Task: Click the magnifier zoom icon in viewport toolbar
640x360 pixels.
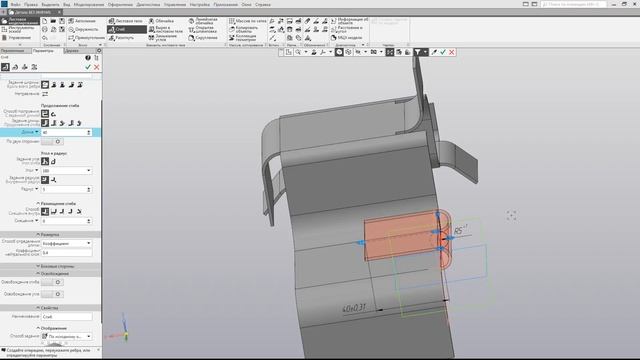Action: pyautogui.click(x=298, y=52)
